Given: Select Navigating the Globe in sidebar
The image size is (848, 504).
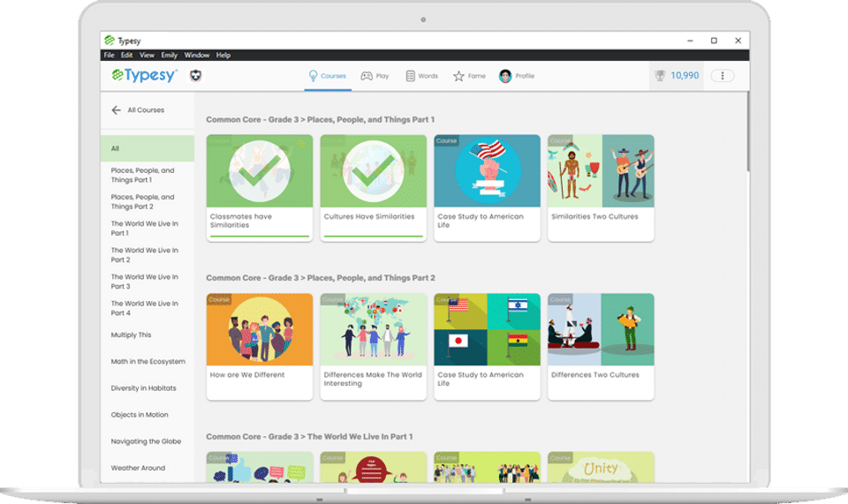Looking at the screenshot, I should tap(148, 441).
